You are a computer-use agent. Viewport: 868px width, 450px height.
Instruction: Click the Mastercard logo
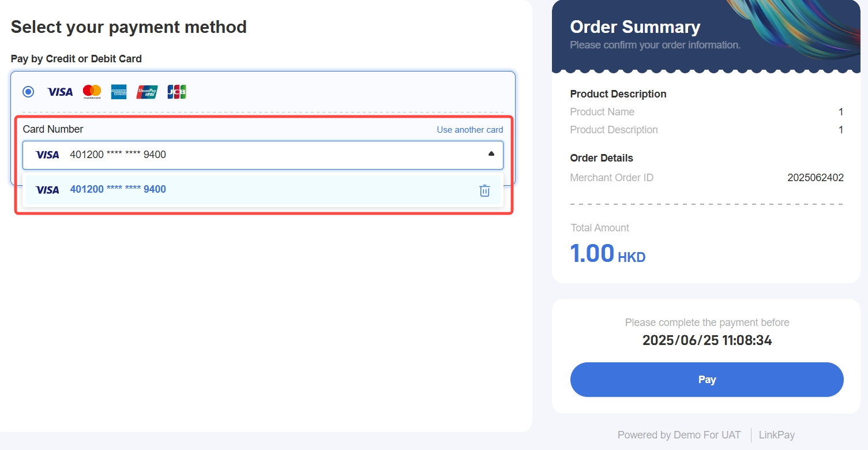pyautogui.click(x=92, y=91)
